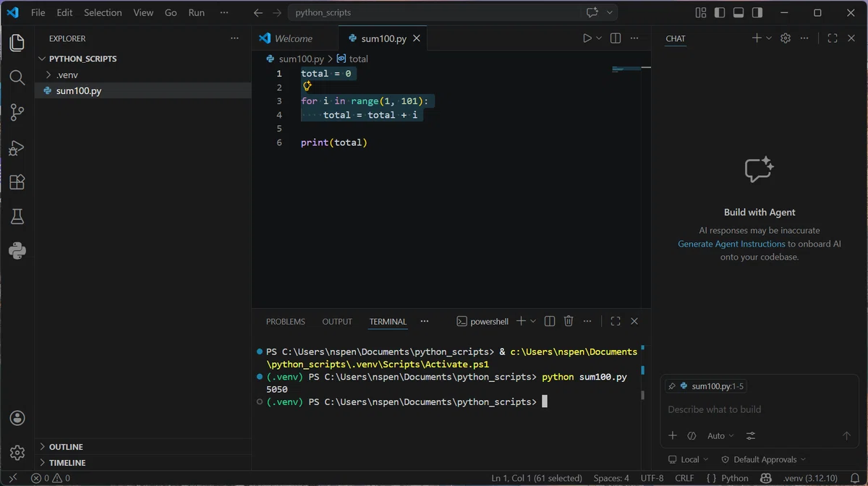Open the new terminal launch profile dropdown
This screenshot has height=486, width=868.
[534, 321]
